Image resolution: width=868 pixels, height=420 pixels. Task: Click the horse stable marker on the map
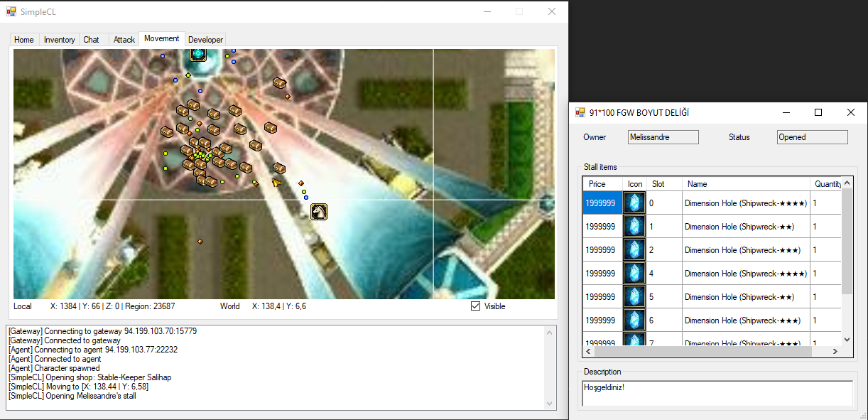[x=319, y=211]
